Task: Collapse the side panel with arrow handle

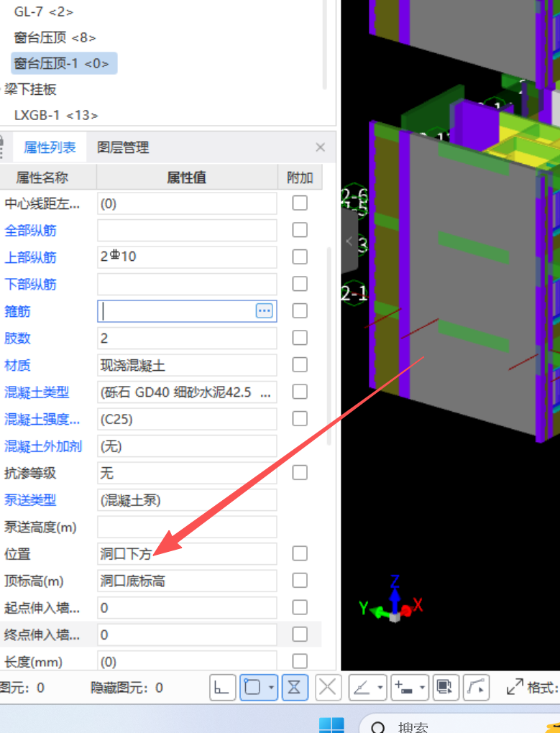Action: click(349, 241)
